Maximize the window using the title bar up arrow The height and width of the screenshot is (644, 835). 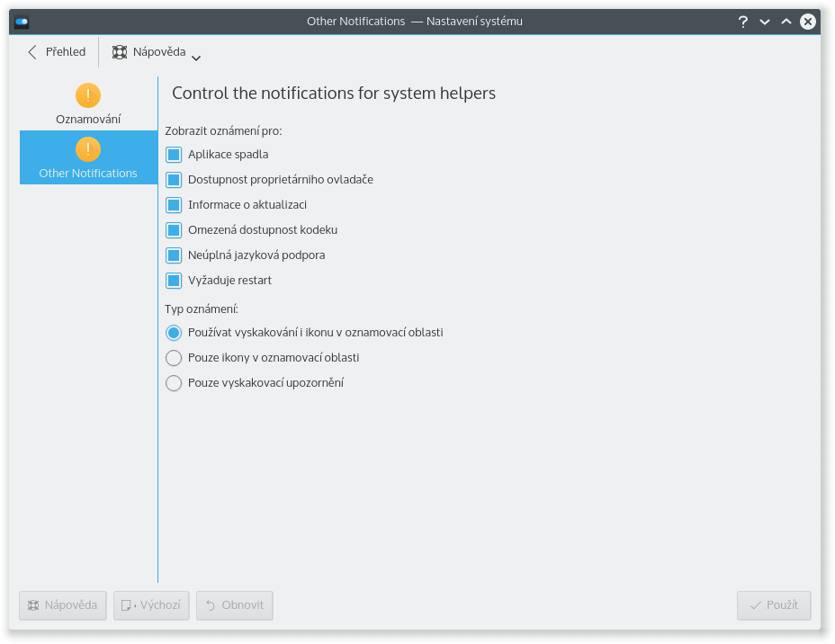click(786, 22)
